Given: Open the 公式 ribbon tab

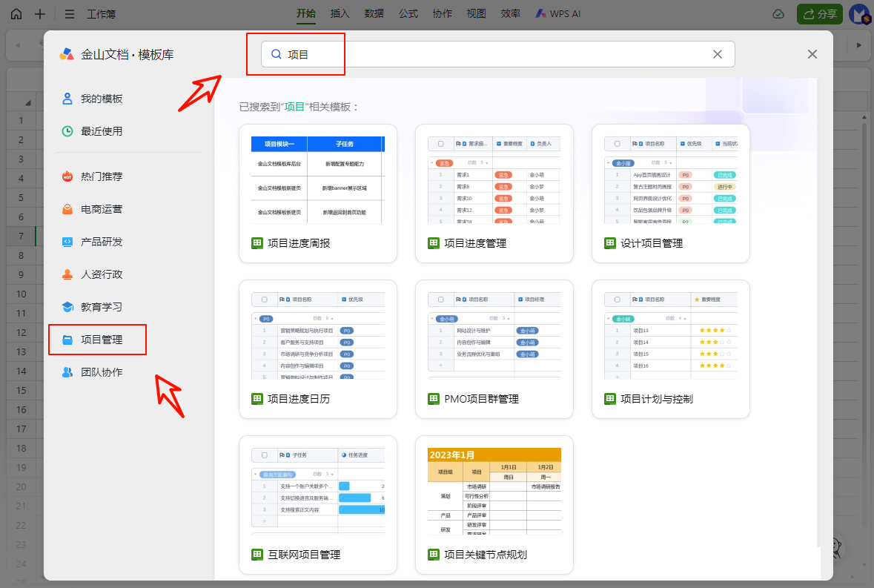Looking at the screenshot, I should tap(408, 13).
